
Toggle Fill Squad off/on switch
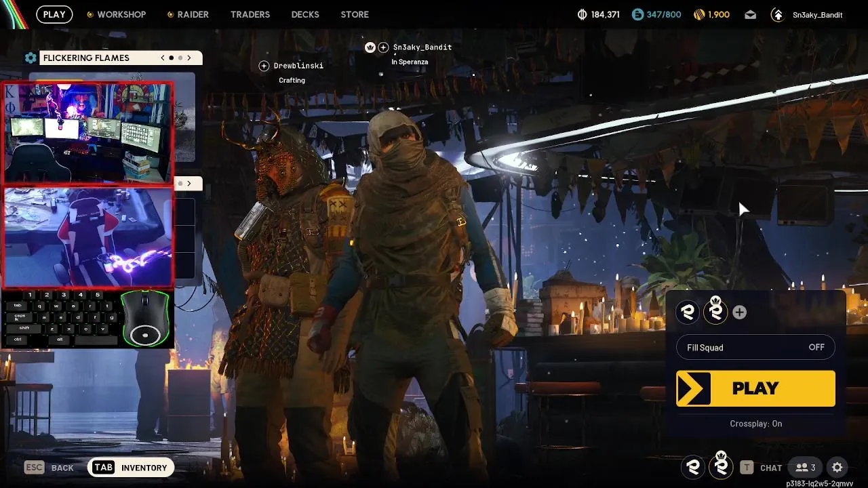(x=755, y=347)
